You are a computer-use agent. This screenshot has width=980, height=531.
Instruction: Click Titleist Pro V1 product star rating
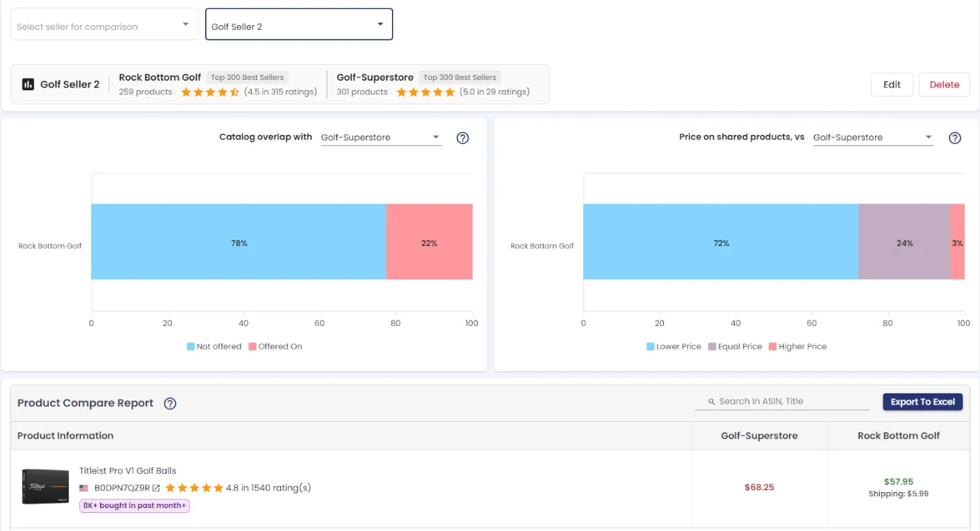(194, 488)
